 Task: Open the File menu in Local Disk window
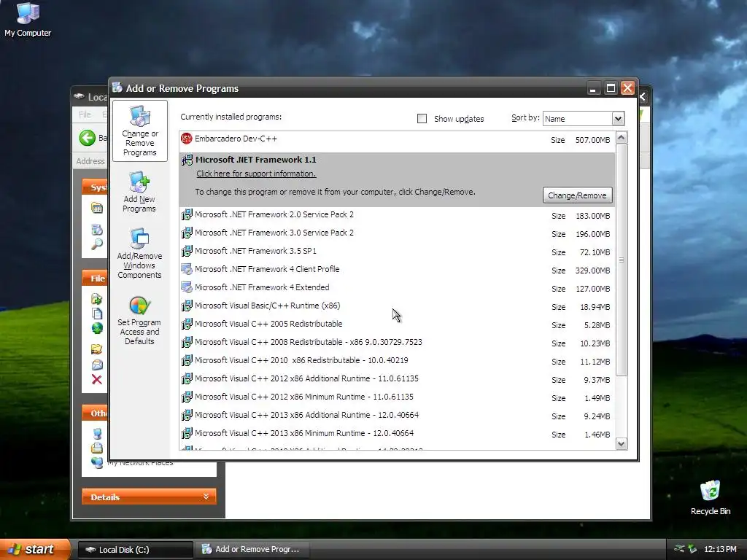tap(85, 114)
